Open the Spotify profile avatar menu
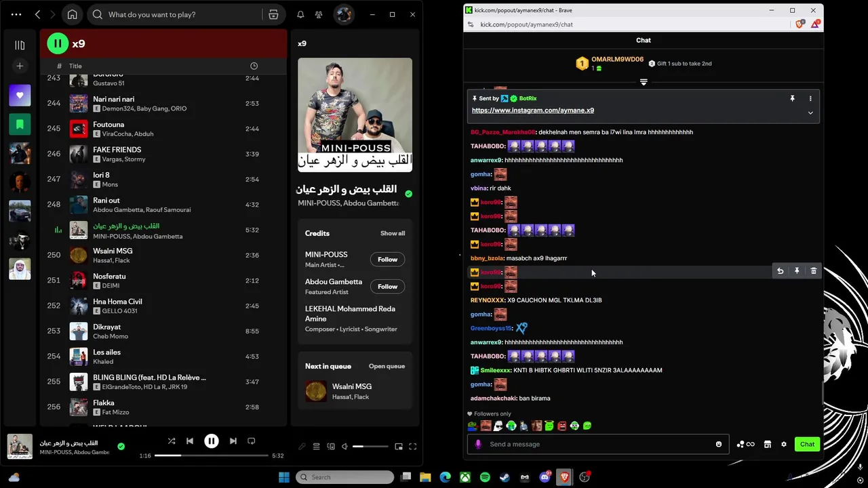The image size is (868, 488). [x=344, y=14]
